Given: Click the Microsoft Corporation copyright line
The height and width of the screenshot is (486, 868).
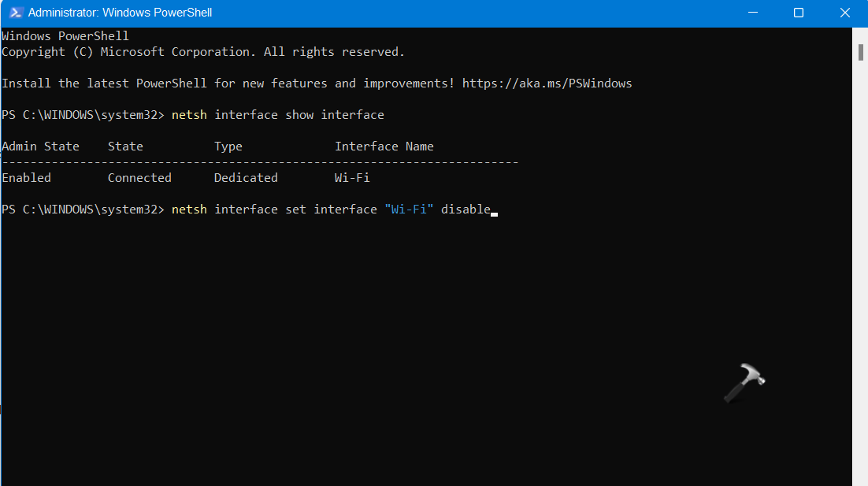Looking at the screenshot, I should [202, 52].
